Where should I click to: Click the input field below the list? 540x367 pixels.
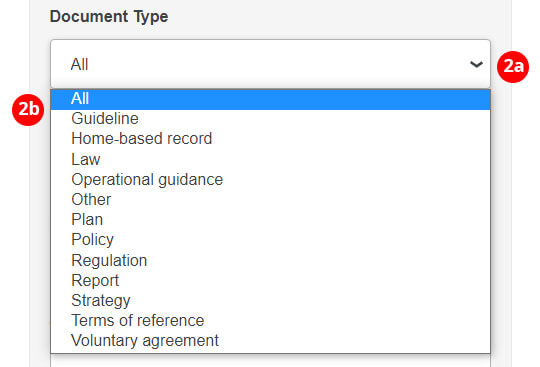tap(270, 360)
